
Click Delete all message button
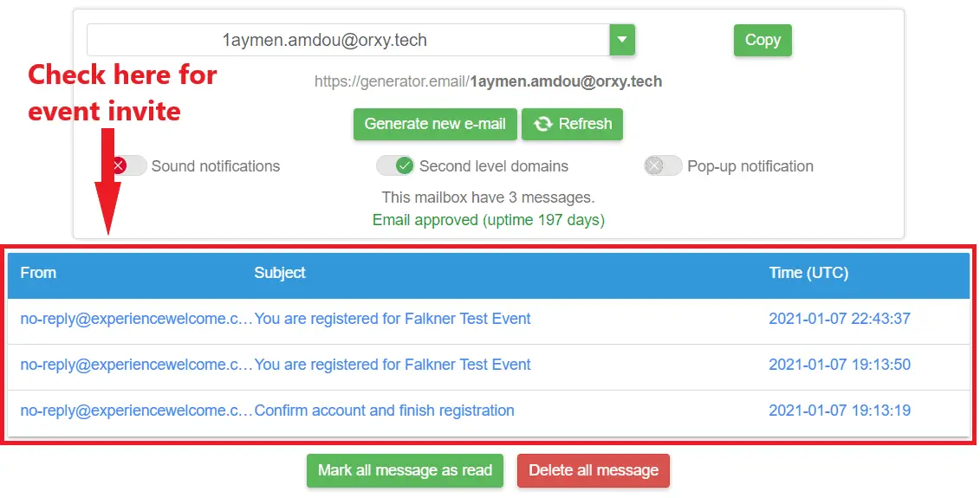tap(594, 470)
